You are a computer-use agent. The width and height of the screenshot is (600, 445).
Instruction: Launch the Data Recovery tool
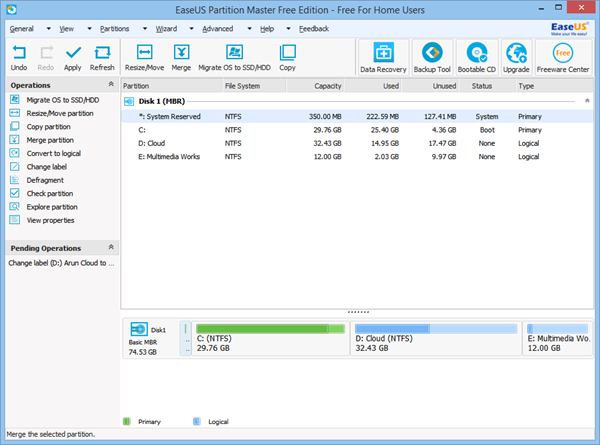tap(383, 58)
